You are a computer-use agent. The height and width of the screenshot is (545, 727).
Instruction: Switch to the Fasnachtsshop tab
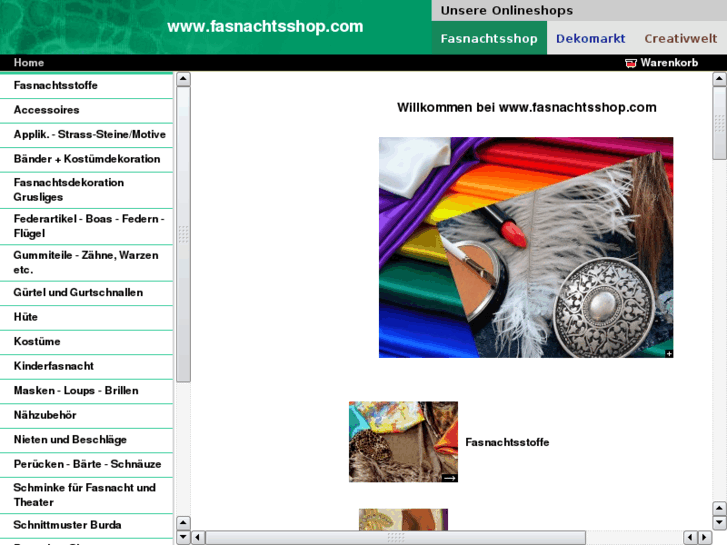(489, 38)
